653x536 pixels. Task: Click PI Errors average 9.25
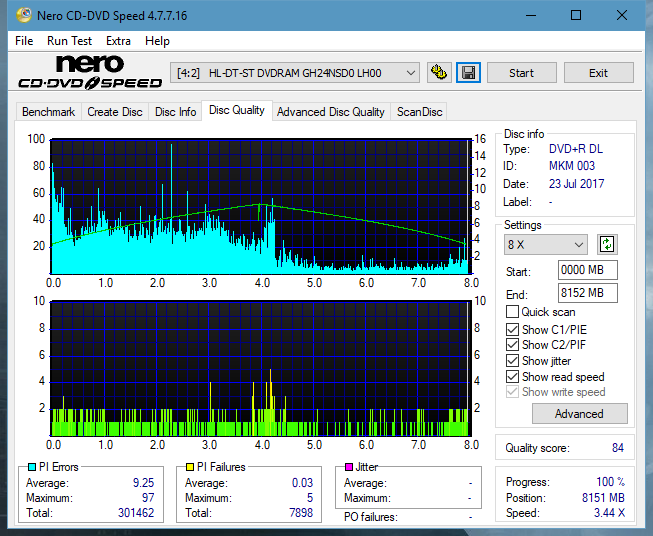coord(144,483)
